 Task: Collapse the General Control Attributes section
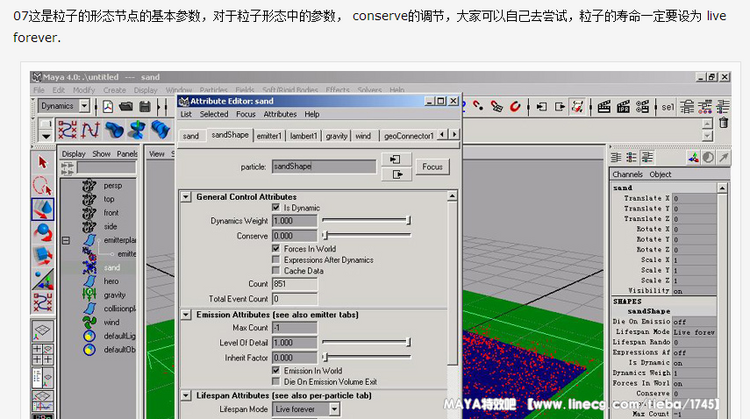click(186, 197)
